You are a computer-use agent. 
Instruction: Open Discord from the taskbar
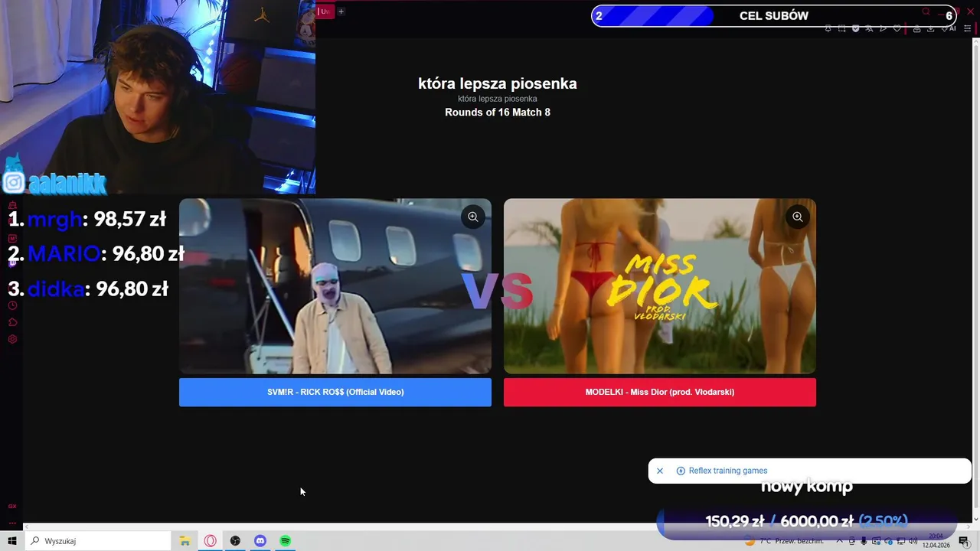[260, 541]
